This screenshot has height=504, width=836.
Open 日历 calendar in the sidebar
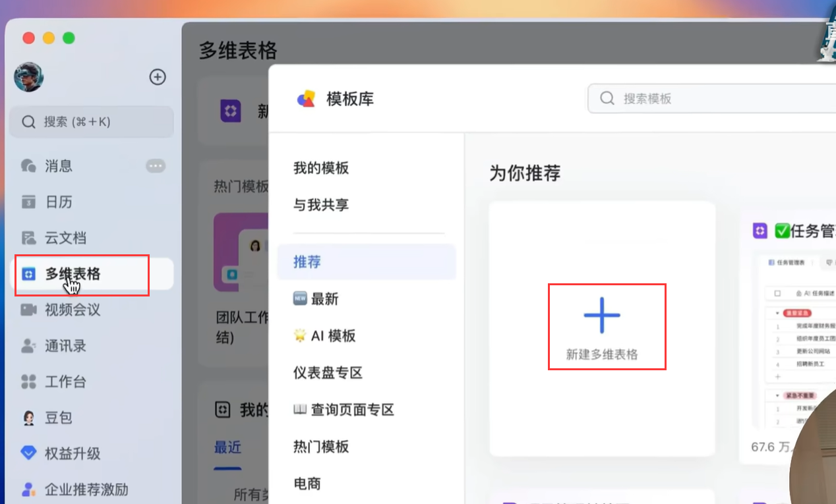92,202
